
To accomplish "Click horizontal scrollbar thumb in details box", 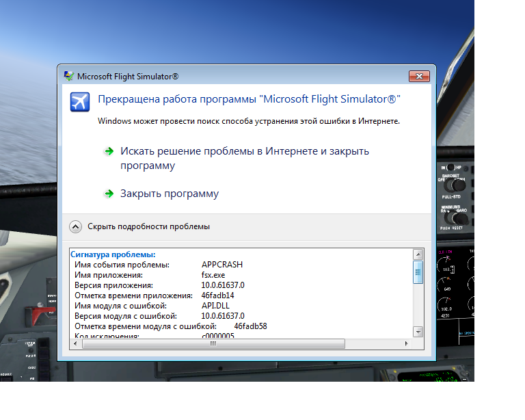I will (x=213, y=343).
